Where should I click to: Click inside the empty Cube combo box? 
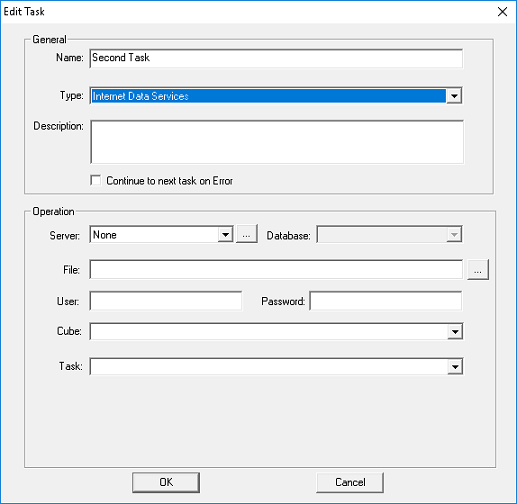269,331
